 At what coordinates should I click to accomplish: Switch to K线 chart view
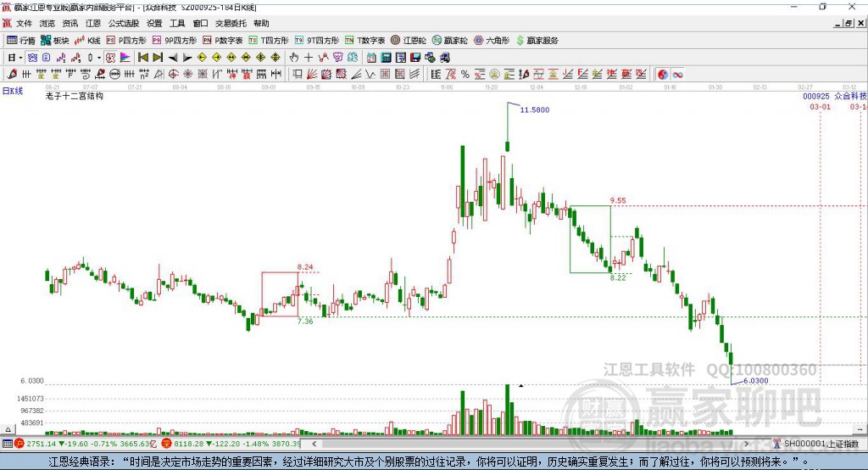pyautogui.click(x=87, y=41)
